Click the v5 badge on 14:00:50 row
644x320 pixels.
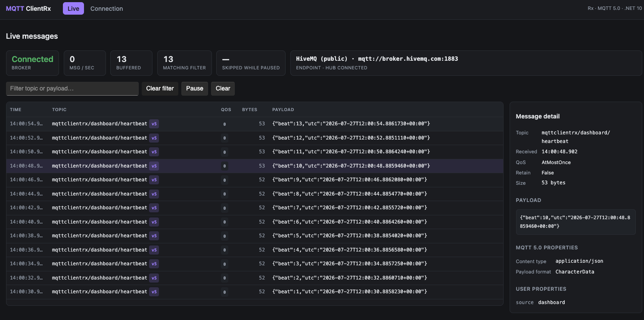(154, 152)
